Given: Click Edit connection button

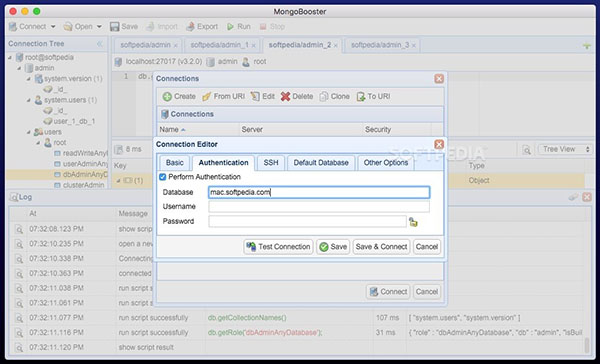Looking at the screenshot, I should pos(262,96).
